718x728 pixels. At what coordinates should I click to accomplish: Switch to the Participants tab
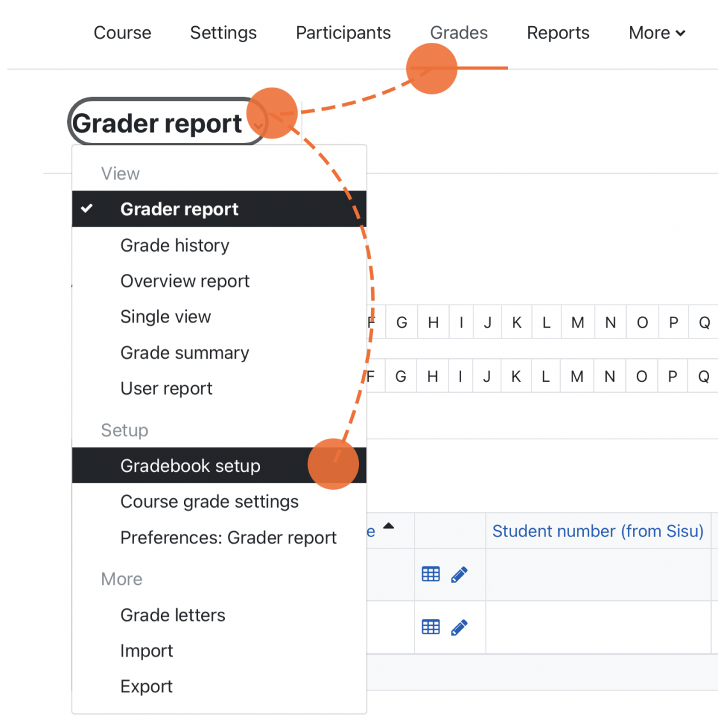coord(343,33)
